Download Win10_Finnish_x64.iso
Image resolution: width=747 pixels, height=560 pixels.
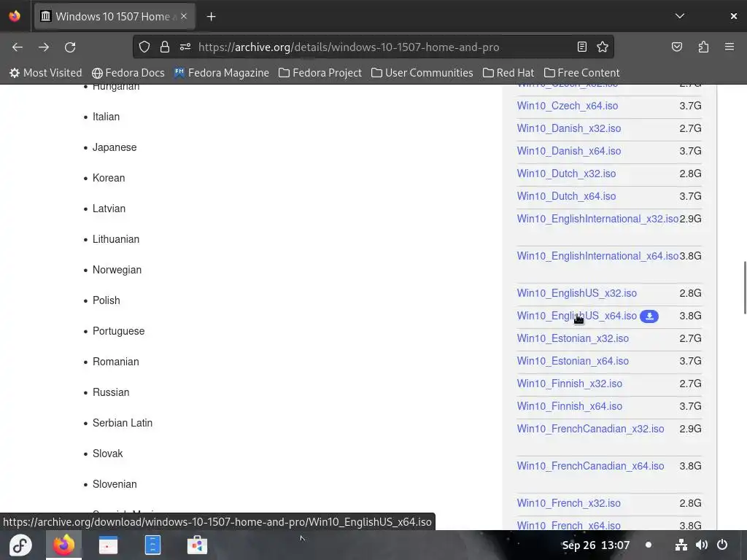(569, 406)
